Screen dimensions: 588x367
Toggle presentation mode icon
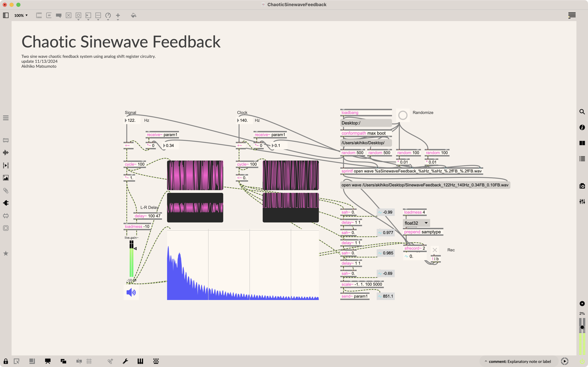click(48, 361)
